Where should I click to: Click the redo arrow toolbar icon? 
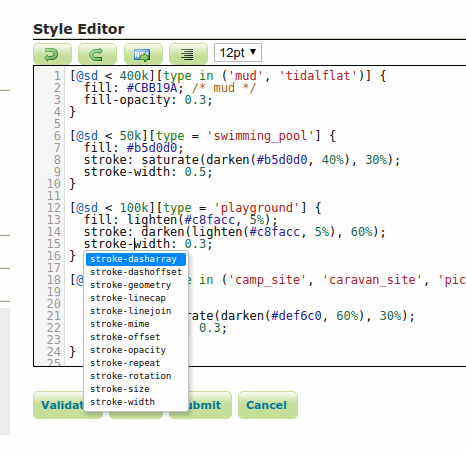[97, 54]
